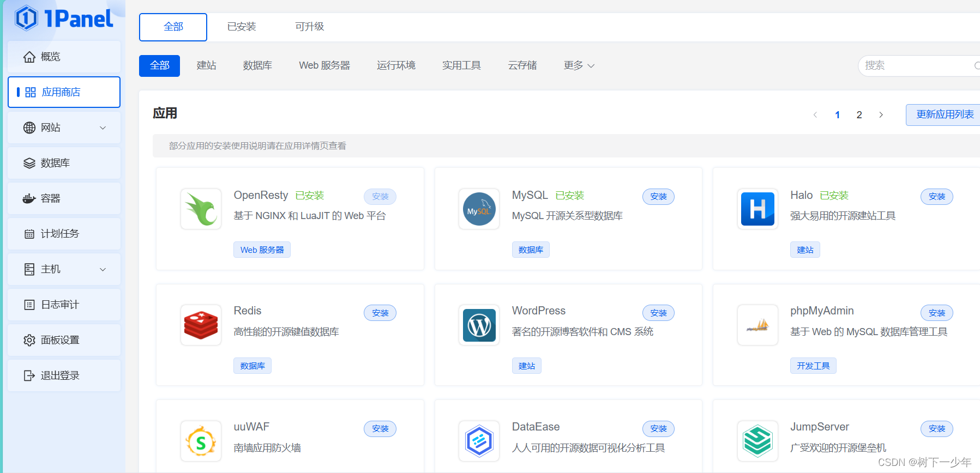Click the Web 服务器 tag on OpenResty
This screenshot has height=473, width=980.
coord(262,250)
